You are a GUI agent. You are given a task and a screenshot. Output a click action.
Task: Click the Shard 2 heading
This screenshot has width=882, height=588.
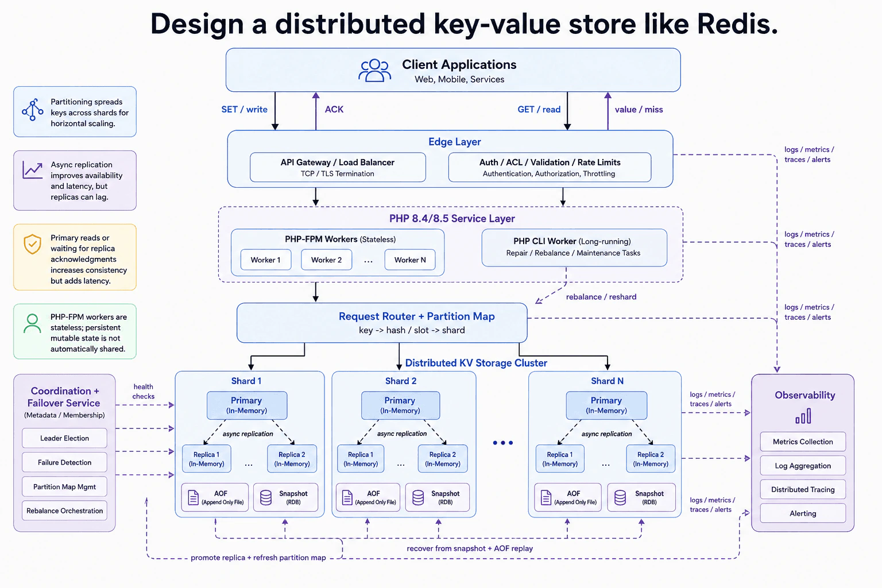(x=401, y=381)
